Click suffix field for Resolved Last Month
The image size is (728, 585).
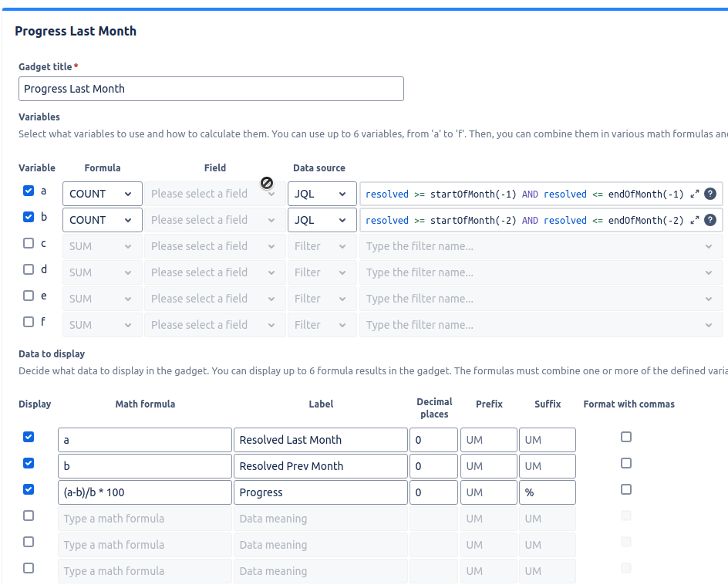tap(548, 440)
